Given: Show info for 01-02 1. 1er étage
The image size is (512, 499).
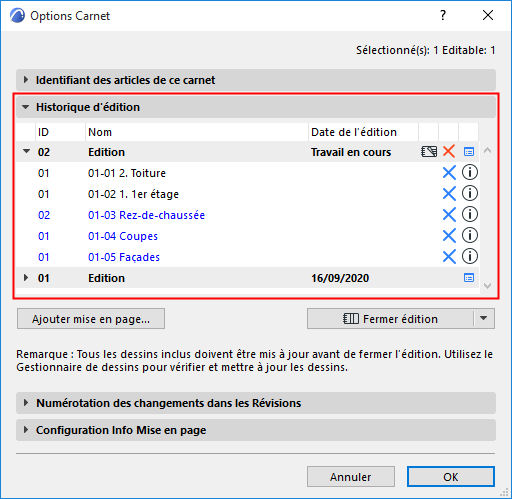Looking at the screenshot, I should pos(470,194).
